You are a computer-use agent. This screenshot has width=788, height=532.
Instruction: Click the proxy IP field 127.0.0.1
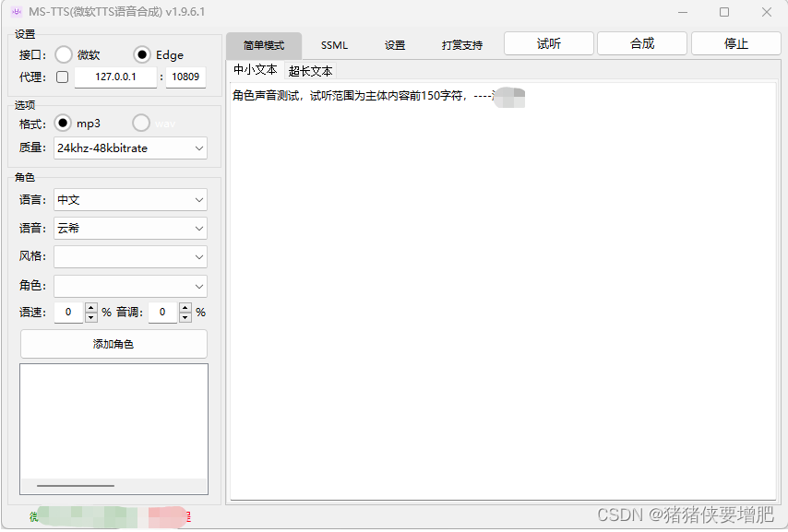point(115,77)
